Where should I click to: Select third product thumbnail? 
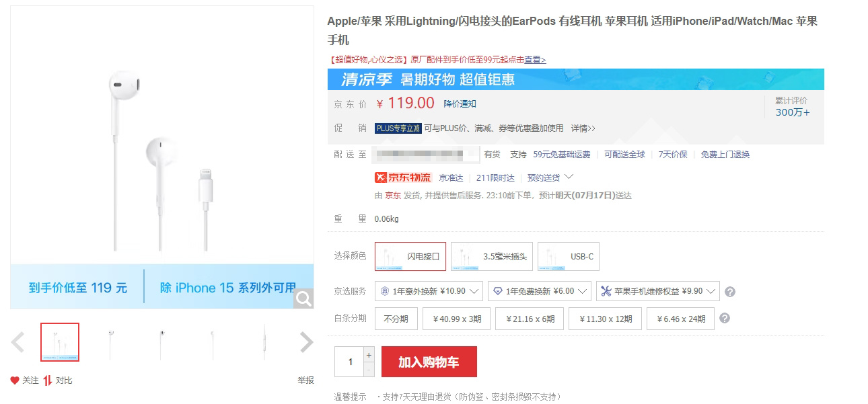(x=161, y=342)
